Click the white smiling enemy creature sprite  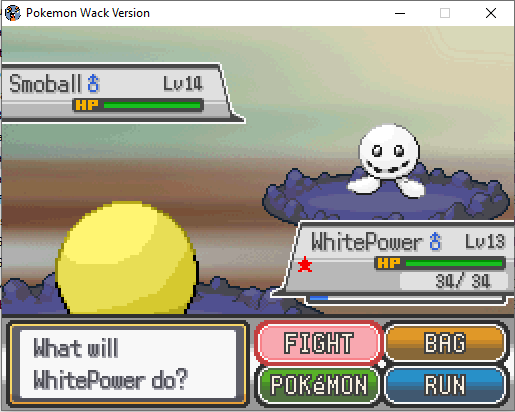tap(388, 160)
